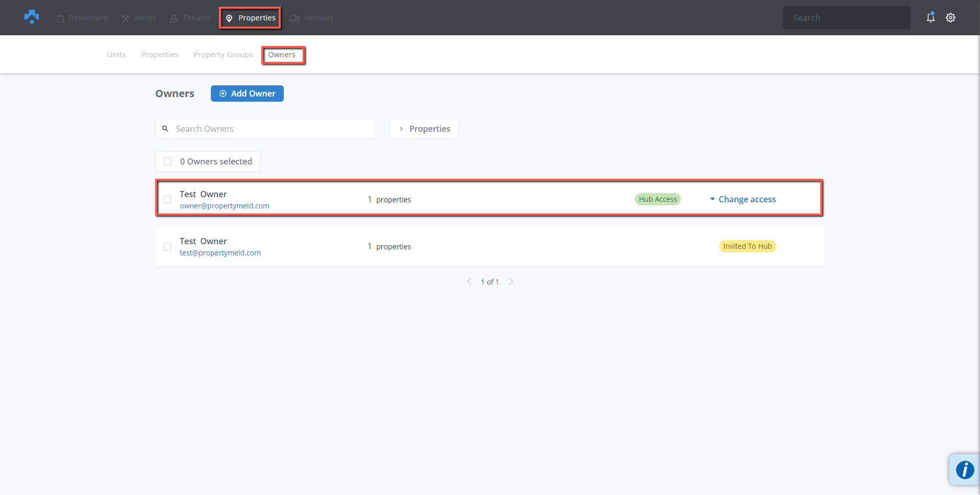Switch to the Properties sub-tab
This screenshot has height=495, width=980.
tap(160, 55)
